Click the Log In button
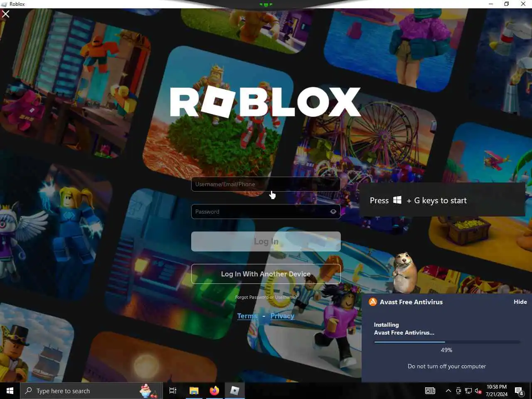Viewport: 532px width, 399px height. (x=266, y=241)
